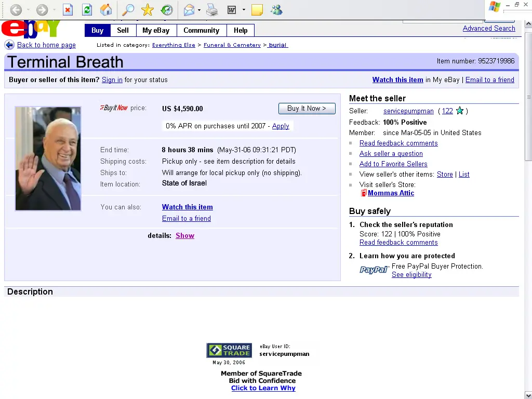
Task: Click Watch this item in the status bar
Action: click(x=397, y=79)
